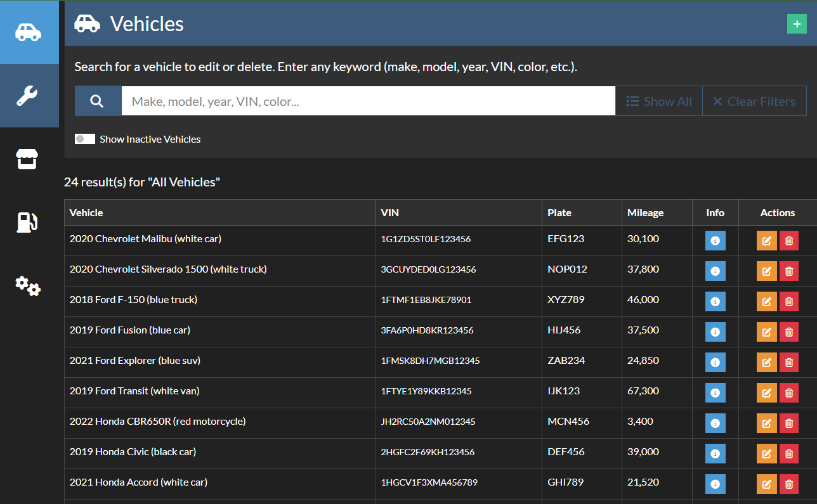View info for 2019 Ford Transit
This screenshot has width=817, height=504.
[716, 392]
